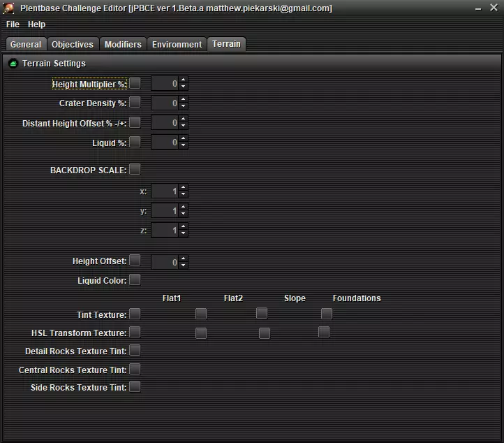Check the HSL Transform Texture Slope checkbox
504x443 pixels.
tap(265, 333)
